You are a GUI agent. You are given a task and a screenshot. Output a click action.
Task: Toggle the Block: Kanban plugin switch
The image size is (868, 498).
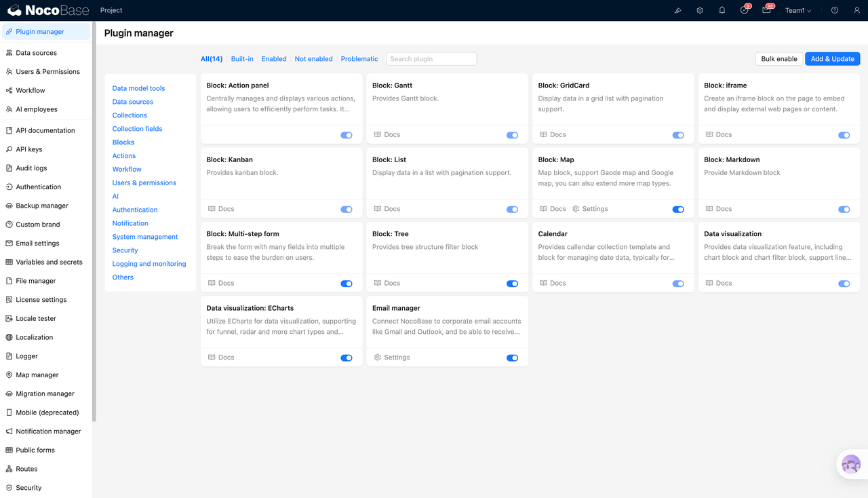pos(347,210)
